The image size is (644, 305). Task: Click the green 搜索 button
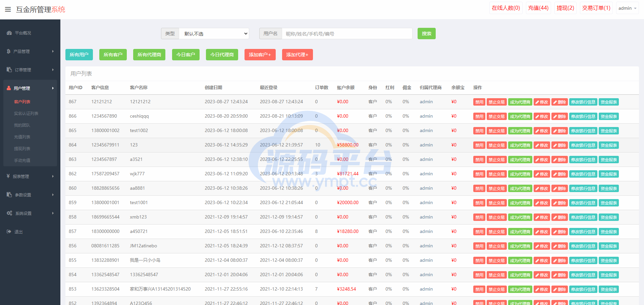click(427, 34)
